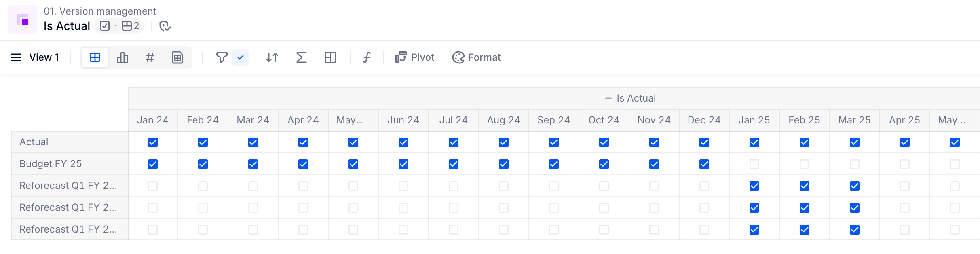The height and width of the screenshot is (254, 980).
Task: Toggle the filter active checkmark dropdown
Action: 241,58
